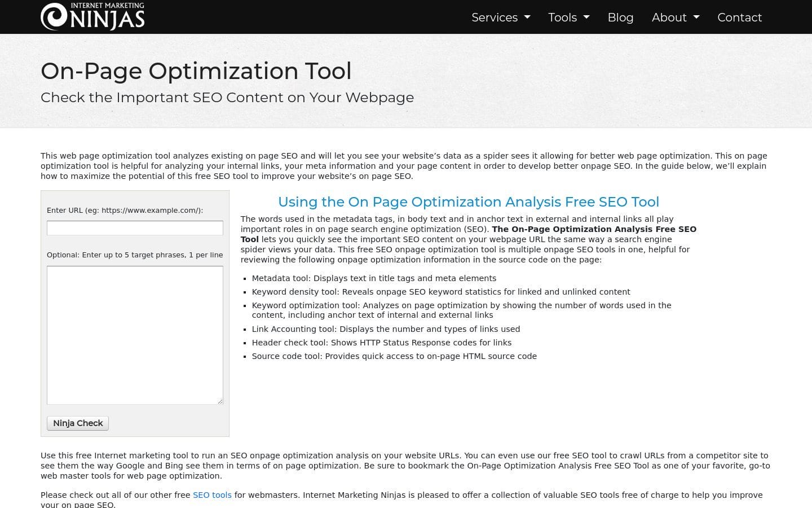Click the Enter URL input field
The width and height of the screenshot is (812, 508).
135,228
